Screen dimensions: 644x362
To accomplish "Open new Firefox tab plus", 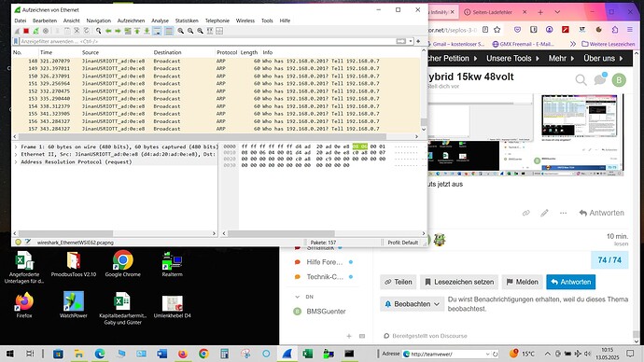I will [540, 12].
